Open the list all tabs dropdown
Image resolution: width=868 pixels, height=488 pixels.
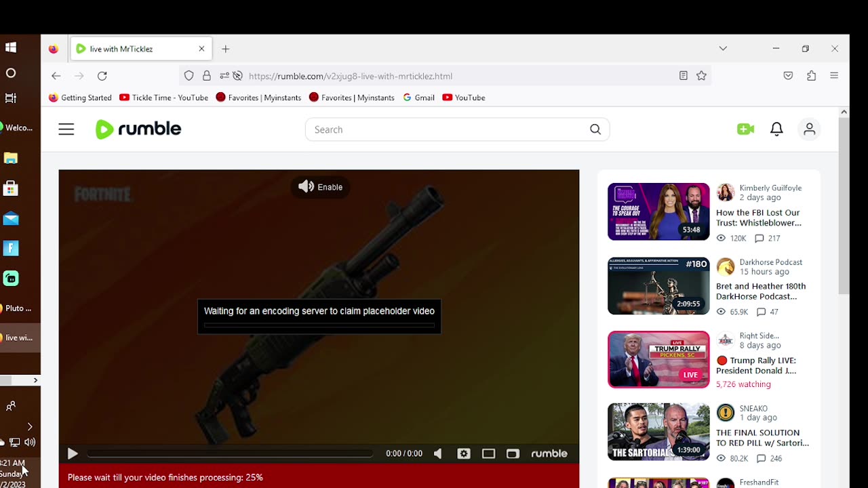[723, 49]
